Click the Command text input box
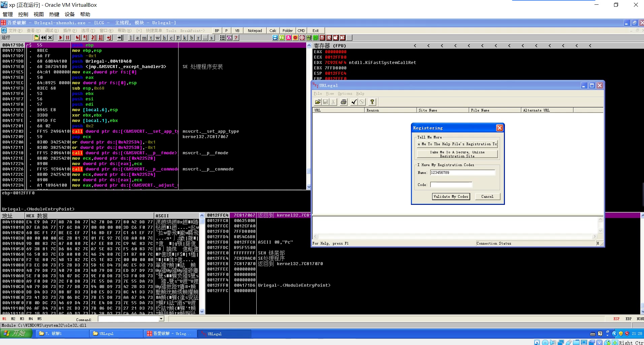This screenshot has width=644, height=345. pyautogui.click(x=128, y=319)
